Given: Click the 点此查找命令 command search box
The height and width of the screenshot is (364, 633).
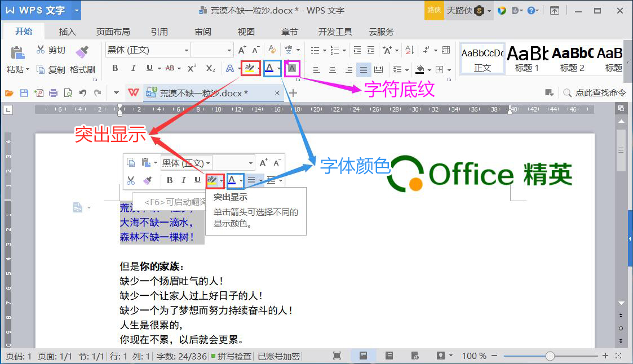Looking at the screenshot, I should [x=595, y=93].
